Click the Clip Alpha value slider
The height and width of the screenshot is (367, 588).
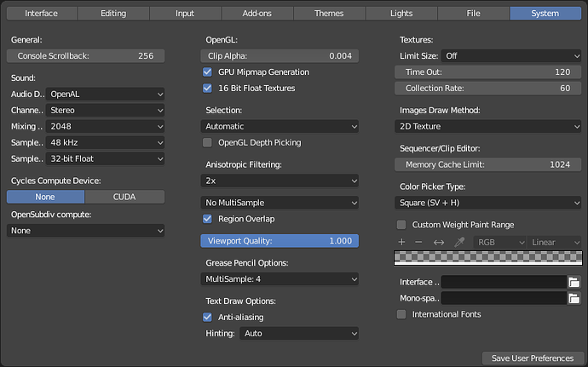coord(280,56)
